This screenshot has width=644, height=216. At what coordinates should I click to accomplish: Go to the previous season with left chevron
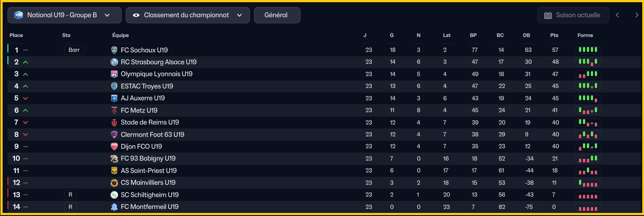[617, 15]
